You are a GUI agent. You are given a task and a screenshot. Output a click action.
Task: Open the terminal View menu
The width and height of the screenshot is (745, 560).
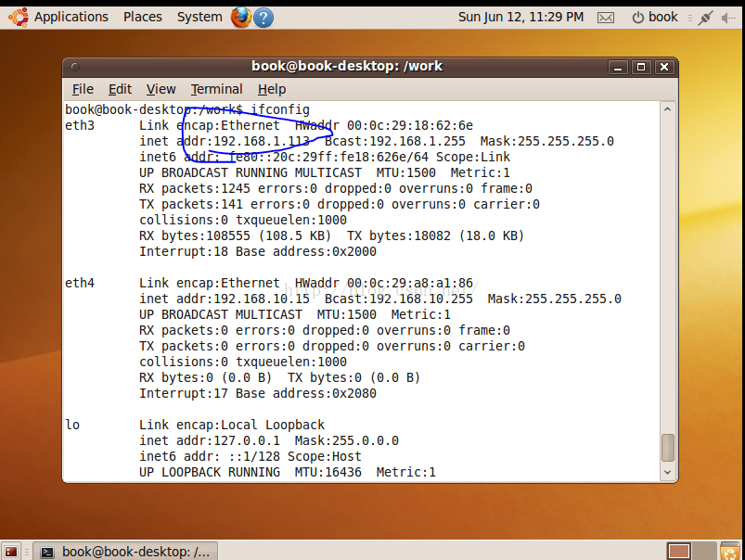[161, 89]
